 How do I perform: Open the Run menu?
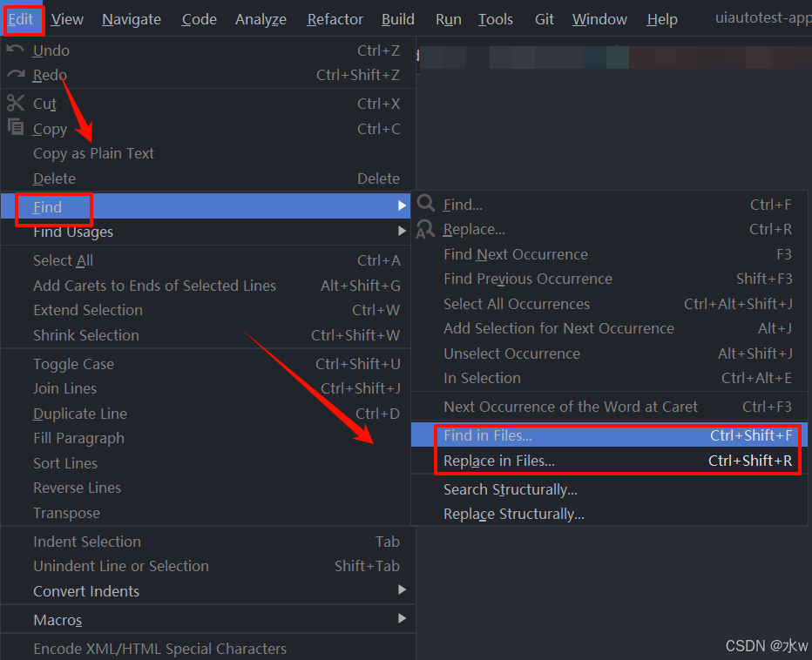point(448,19)
